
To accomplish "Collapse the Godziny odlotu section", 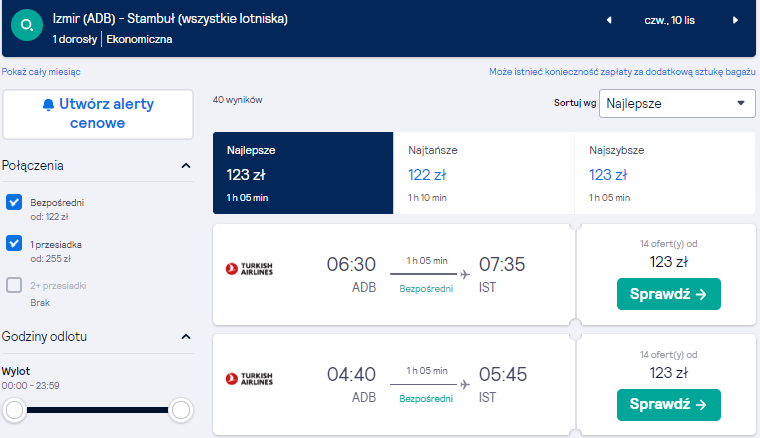I will [186, 337].
